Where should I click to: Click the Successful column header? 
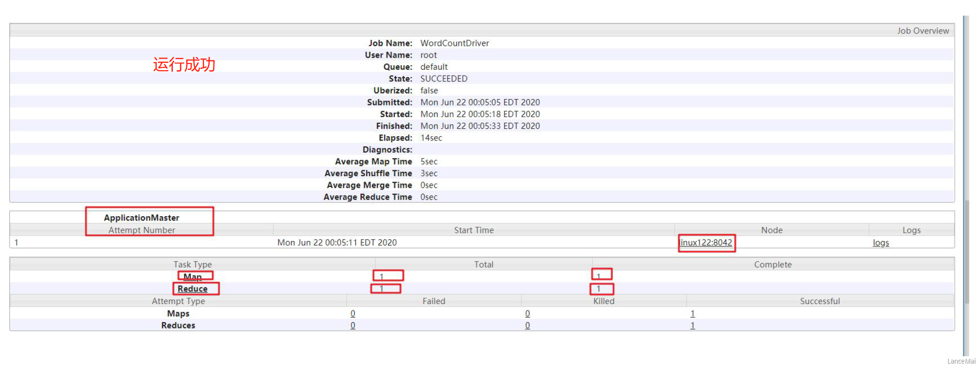pyautogui.click(x=820, y=301)
